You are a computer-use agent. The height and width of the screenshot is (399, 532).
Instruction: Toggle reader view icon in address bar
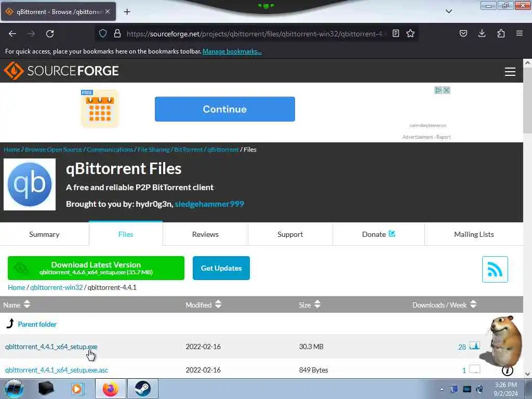click(x=395, y=33)
